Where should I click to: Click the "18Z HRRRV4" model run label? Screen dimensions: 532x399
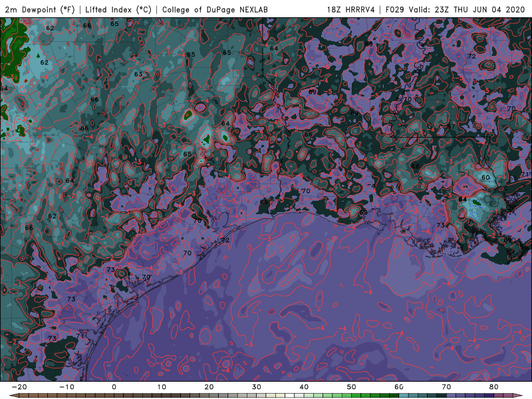351,9
